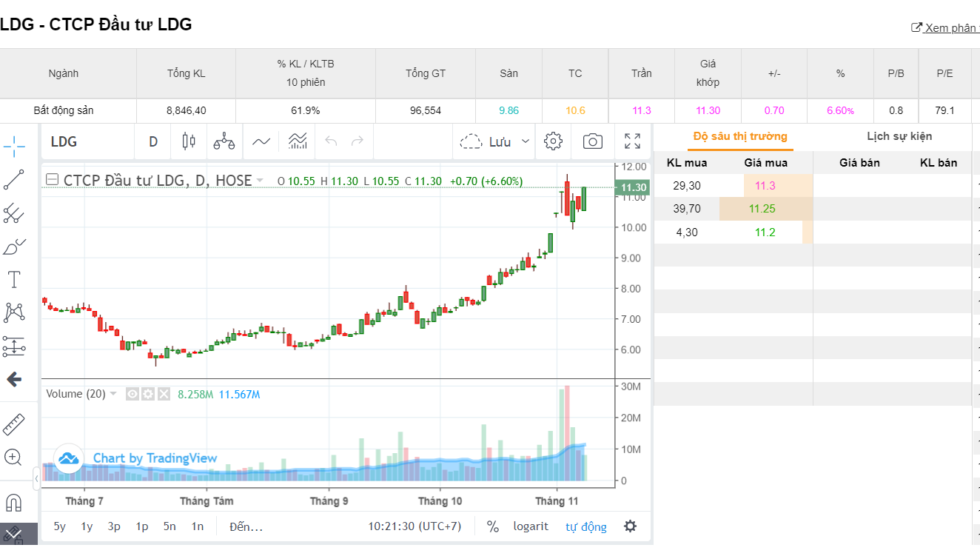Toggle magnet mode on the drawing toolbar

[13, 503]
